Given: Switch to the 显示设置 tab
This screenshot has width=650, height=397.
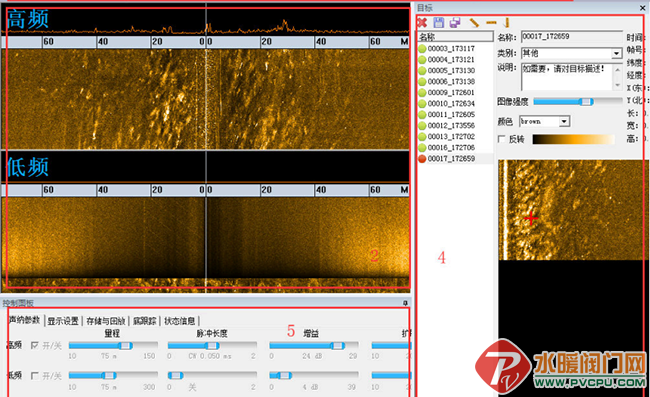Looking at the screenshot, I should [x=63, y=321].
